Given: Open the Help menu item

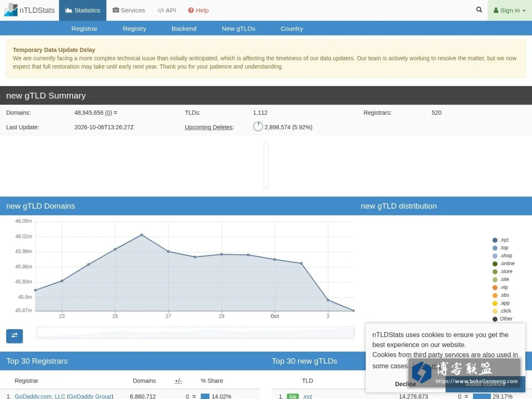Looking at the screenshot, I should pyautogui.click(x=198, y=10).
